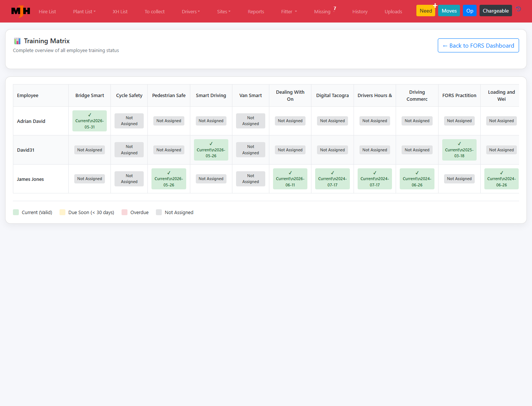Screen dimensions: 532x406
Task: Click the Training Matrix heading
Action: [47, 41]
